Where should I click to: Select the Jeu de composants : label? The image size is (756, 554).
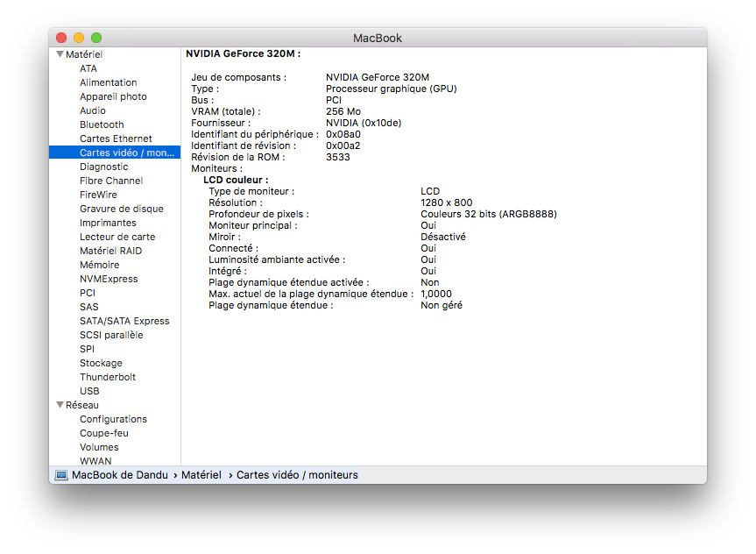coord(238,77)
